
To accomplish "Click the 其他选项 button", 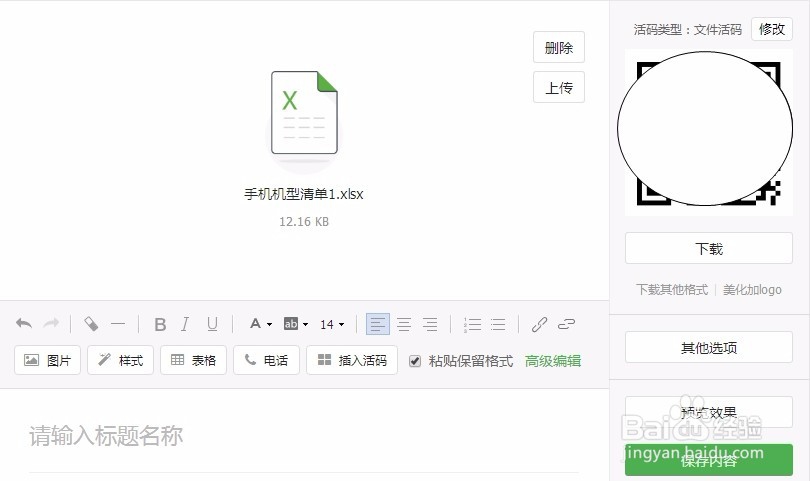I will (709, 347).
